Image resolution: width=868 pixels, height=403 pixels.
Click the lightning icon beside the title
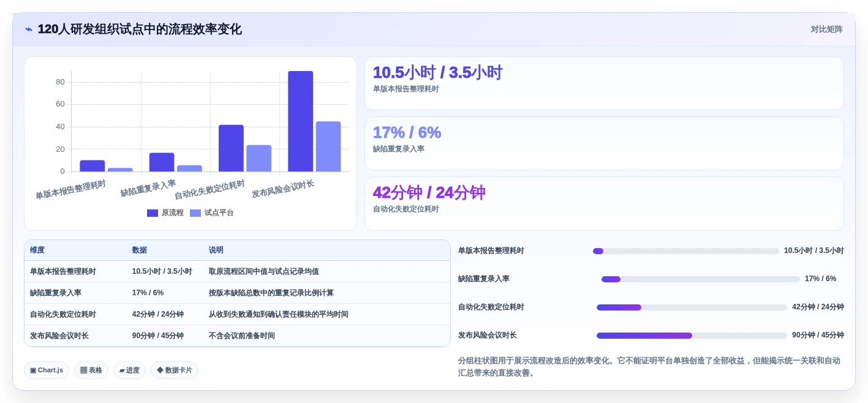29,29
